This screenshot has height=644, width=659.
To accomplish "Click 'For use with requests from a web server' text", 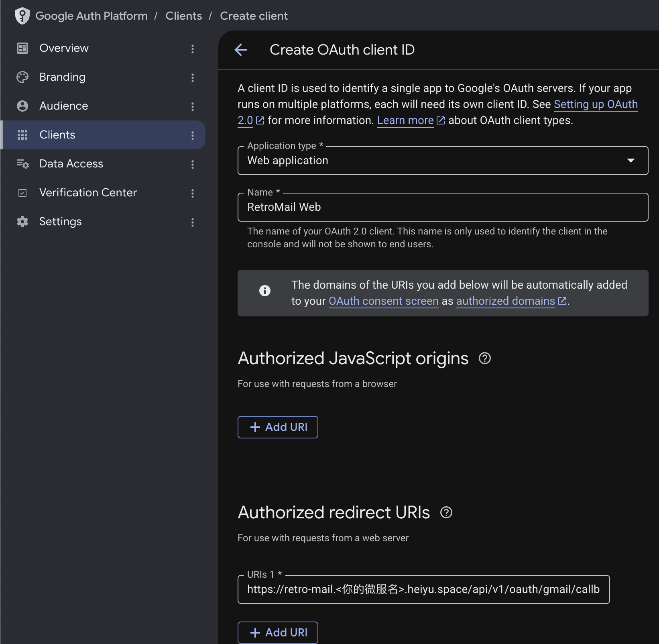I will pyautogui.click(x=323, y=538).
